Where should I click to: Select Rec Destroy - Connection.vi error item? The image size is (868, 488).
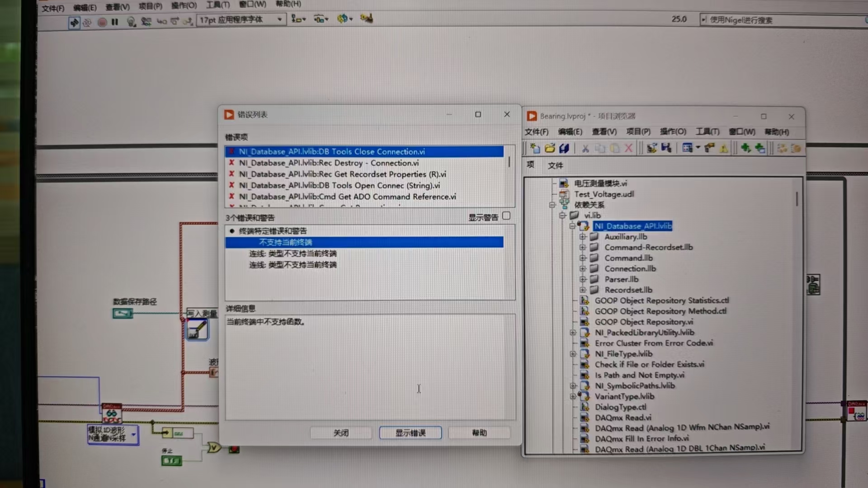click(x=329, y=163)
